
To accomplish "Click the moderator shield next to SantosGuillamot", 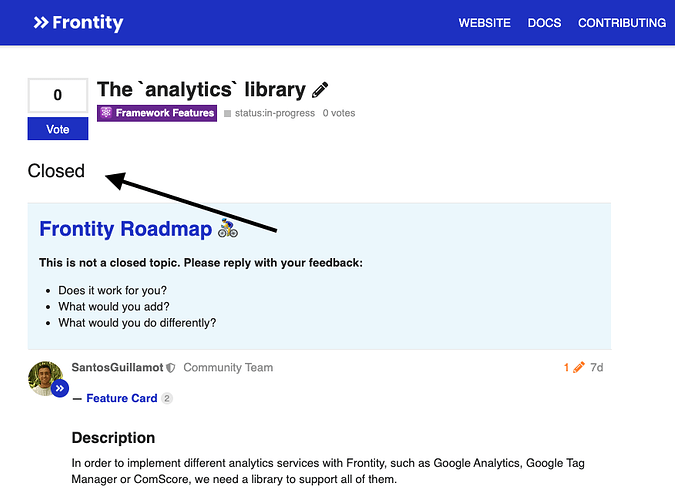I will pos(171,368).
